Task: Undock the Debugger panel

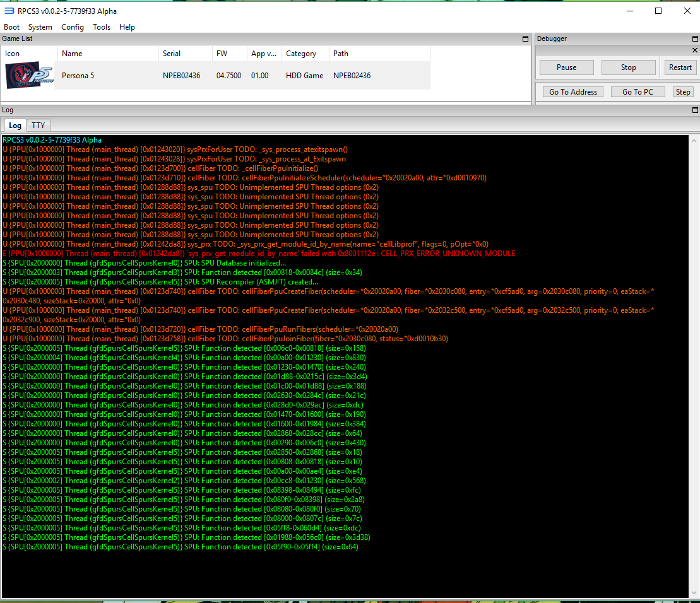Action: point(695,39)
